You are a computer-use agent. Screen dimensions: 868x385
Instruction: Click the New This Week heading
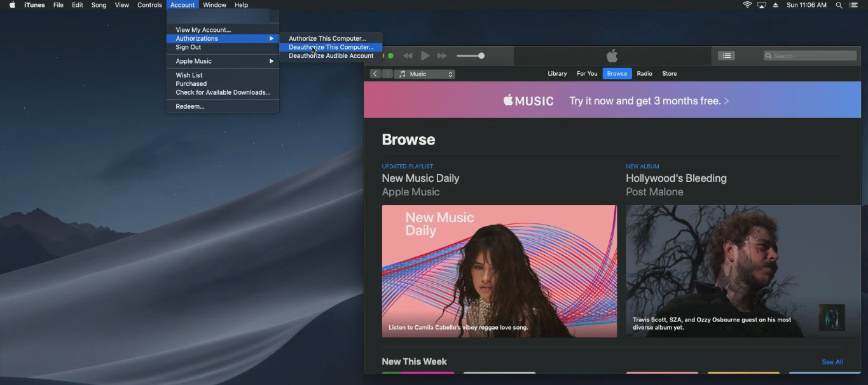coord(414,361)
